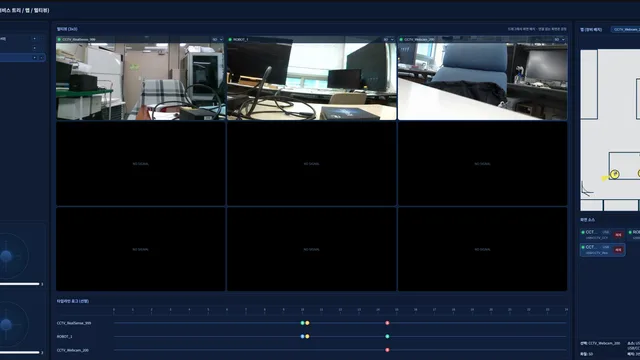The image size is (640, 360).
Task: Click the blue timeline marker on ROBOT_1 row
Action: [x=302, y=336]
